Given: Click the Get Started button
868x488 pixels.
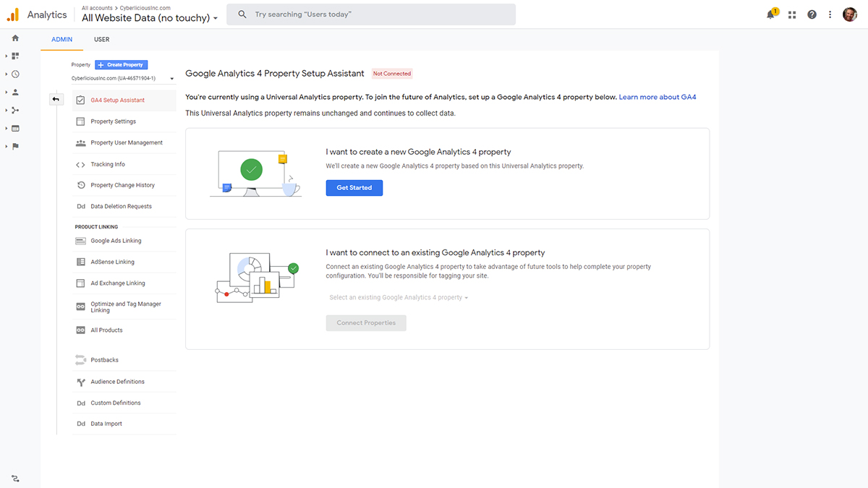Looking at the screenshot, I should pos(354,187).
